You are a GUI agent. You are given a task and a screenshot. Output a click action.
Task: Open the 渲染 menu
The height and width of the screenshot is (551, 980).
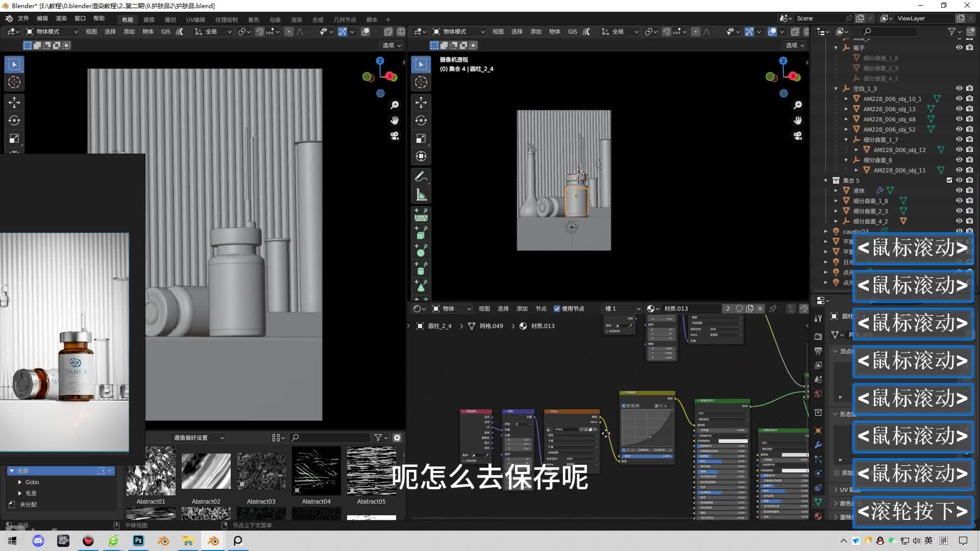[61, 18]
